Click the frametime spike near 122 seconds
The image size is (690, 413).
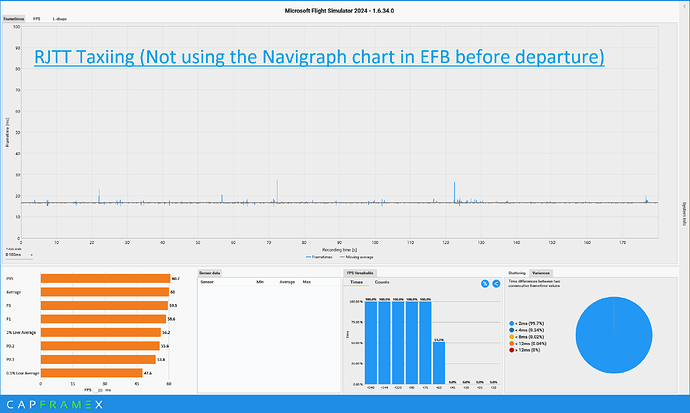point(455,193)
